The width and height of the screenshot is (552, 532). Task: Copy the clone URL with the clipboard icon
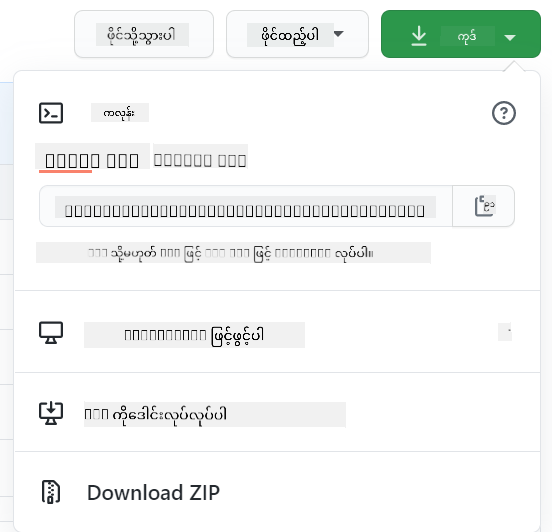click(x=484, y=206)
